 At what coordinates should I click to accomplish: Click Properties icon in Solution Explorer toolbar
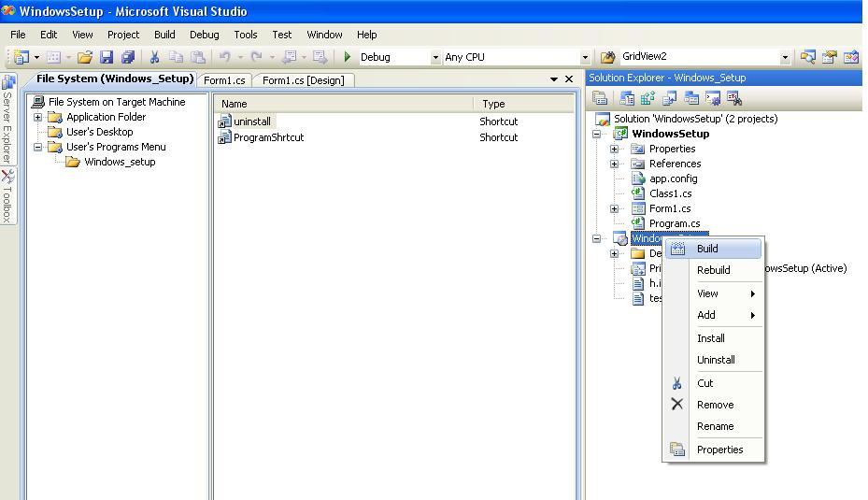click(600, 98)
